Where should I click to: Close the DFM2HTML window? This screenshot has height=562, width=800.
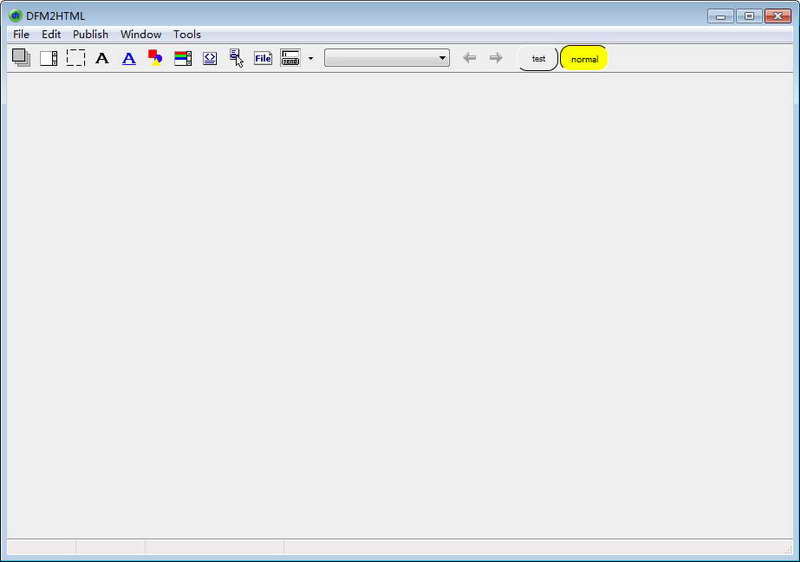point(778,16)
